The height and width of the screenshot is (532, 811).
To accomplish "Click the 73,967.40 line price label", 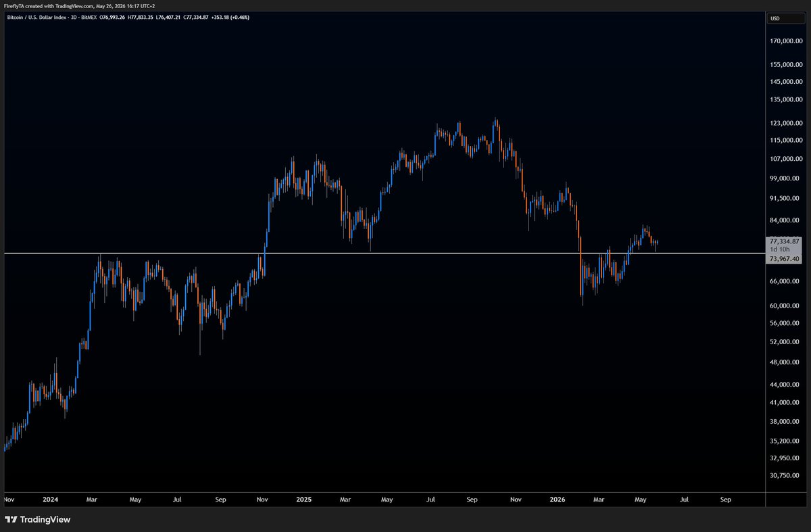I will pyautogui.click(x=784, y=258).
